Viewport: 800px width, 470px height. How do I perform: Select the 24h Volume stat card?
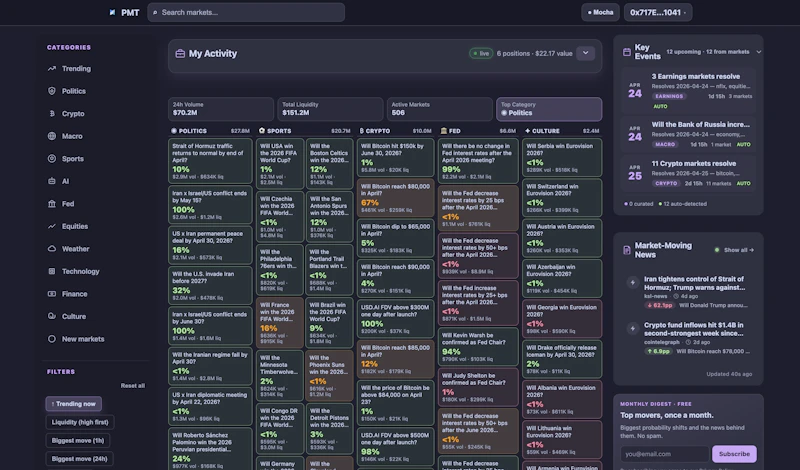tap(221, 109)
